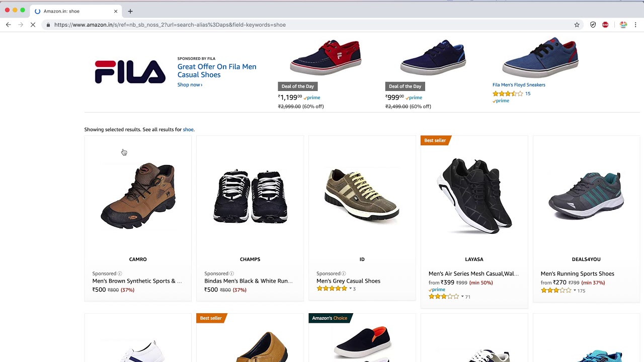The image size is (644, 362).
Task: Click sponsored info icon under ID
Action: [x=344, y=274]
